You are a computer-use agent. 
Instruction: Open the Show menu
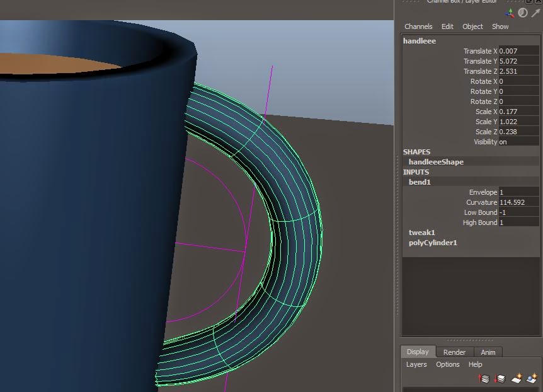coord(500,26)
